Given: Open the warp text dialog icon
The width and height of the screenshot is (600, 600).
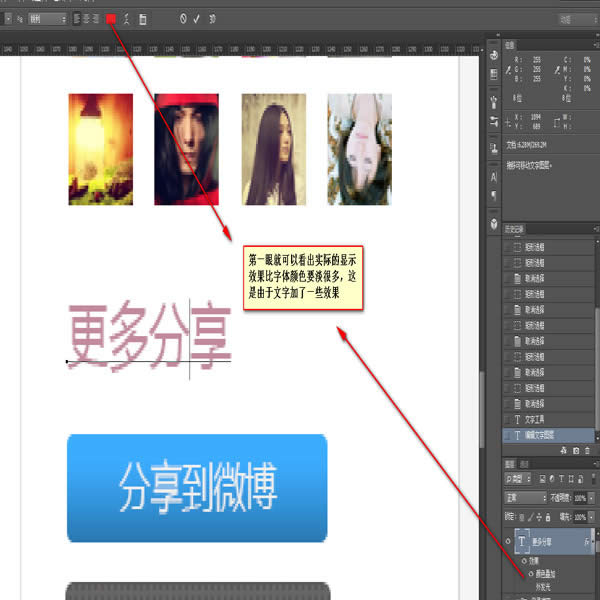Looking at the screenshot, I should click(x=127, y=19).
